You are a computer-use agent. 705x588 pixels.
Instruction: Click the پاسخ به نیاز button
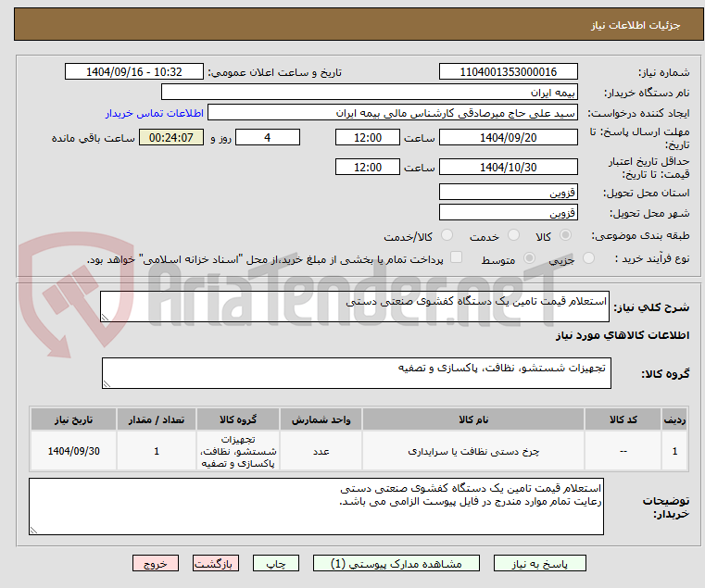(x=539, y=563)
